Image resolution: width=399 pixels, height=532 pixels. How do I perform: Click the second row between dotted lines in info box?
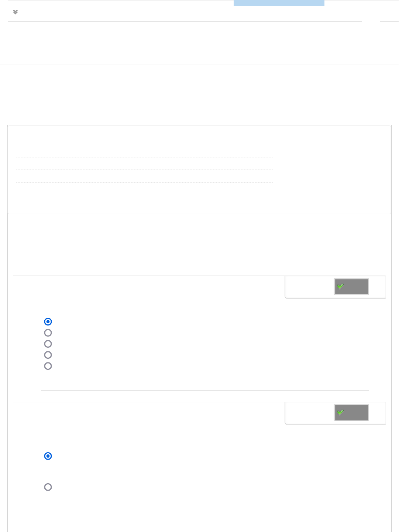pyautogui.click(x=144, y=176)
